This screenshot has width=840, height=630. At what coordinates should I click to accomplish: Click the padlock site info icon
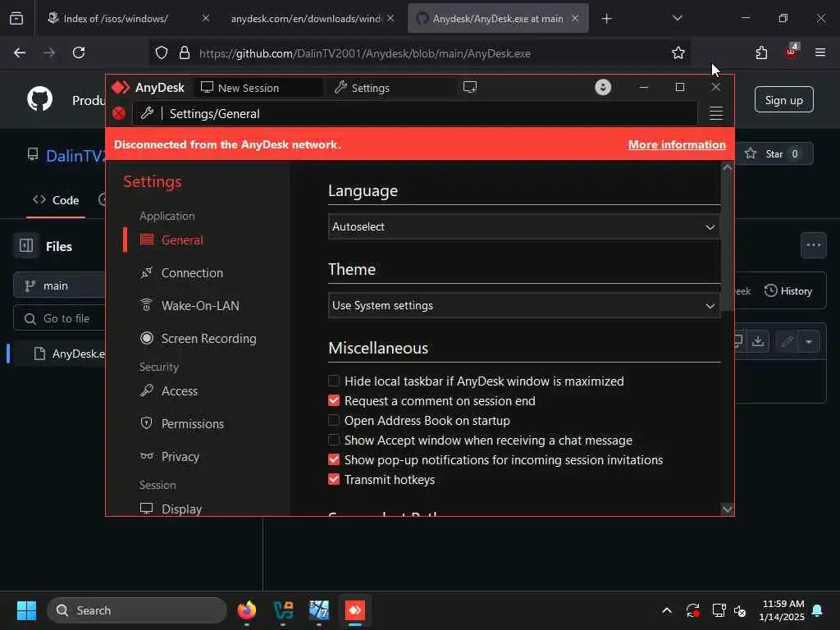coord(185,53)
